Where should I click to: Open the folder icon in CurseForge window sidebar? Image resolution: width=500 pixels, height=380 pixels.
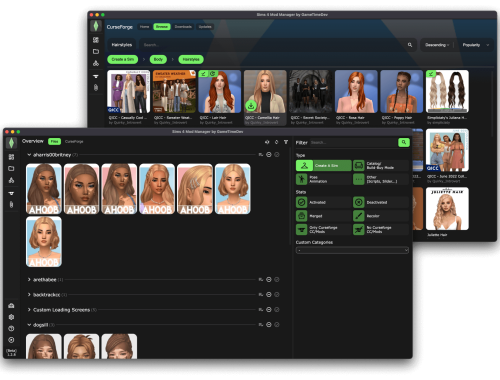pyautogui.click(x=96, y=51)
